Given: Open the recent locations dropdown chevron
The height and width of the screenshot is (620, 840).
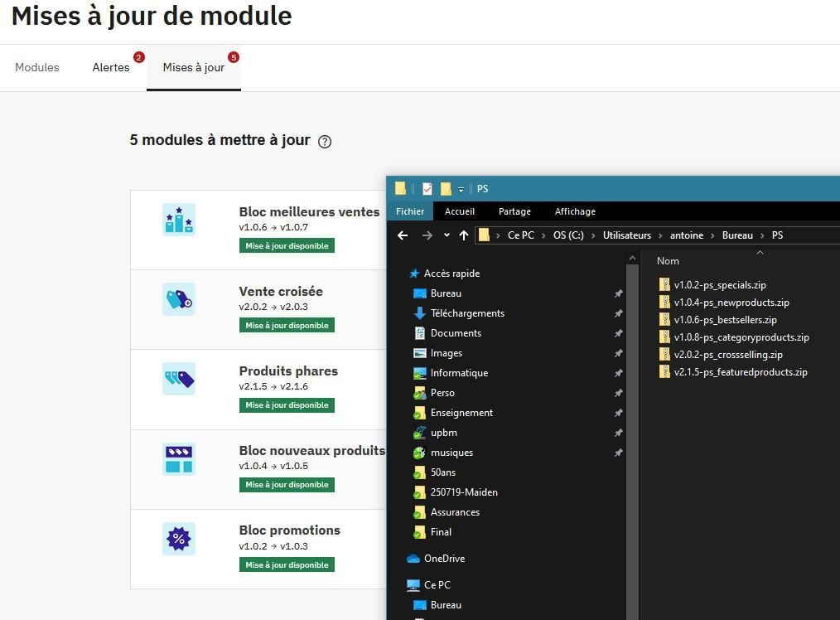Looking at the screenshot, I should point(447,235).
